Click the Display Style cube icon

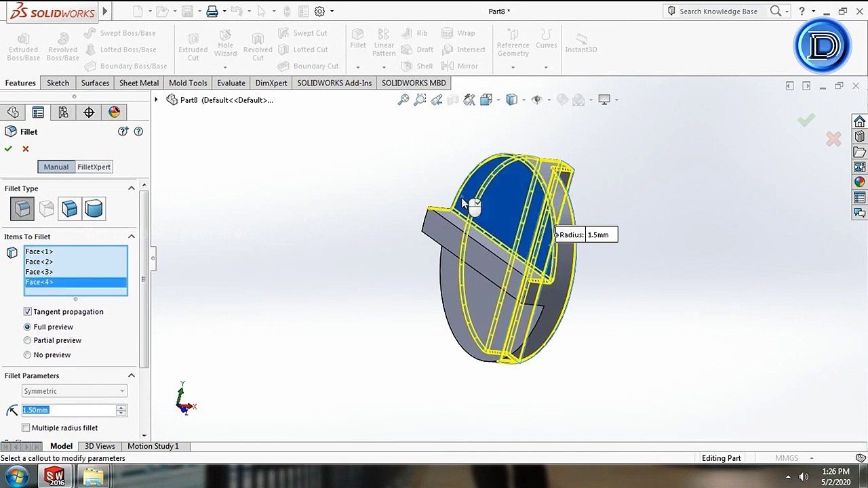512,100
